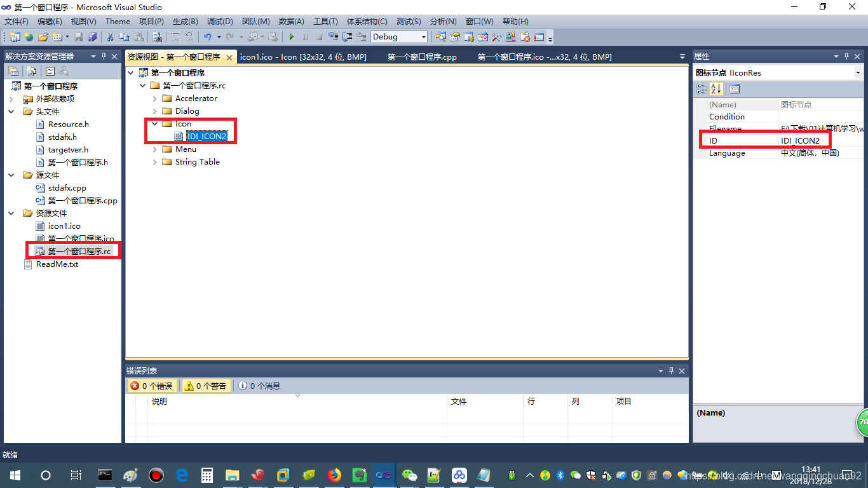Open the active files tab list dropdown
Image resolution: width=868 pixels, height=488 pixels.
click(682, 57)
